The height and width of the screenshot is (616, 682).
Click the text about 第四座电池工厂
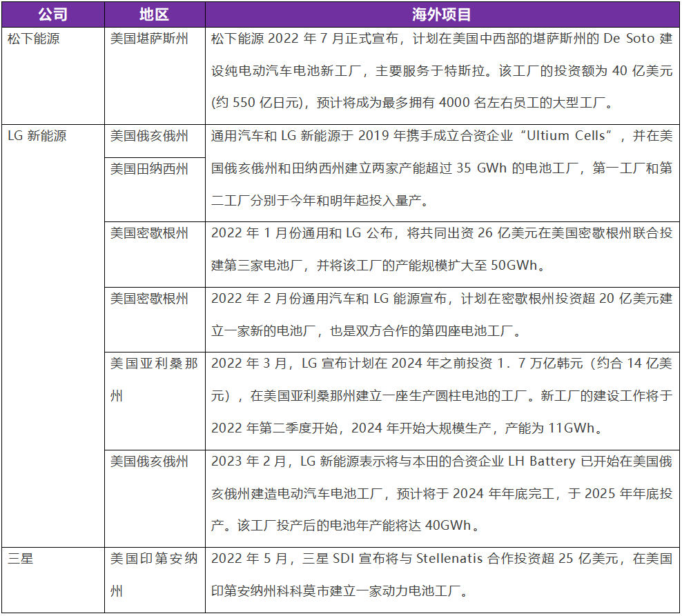tap(442, 319)
